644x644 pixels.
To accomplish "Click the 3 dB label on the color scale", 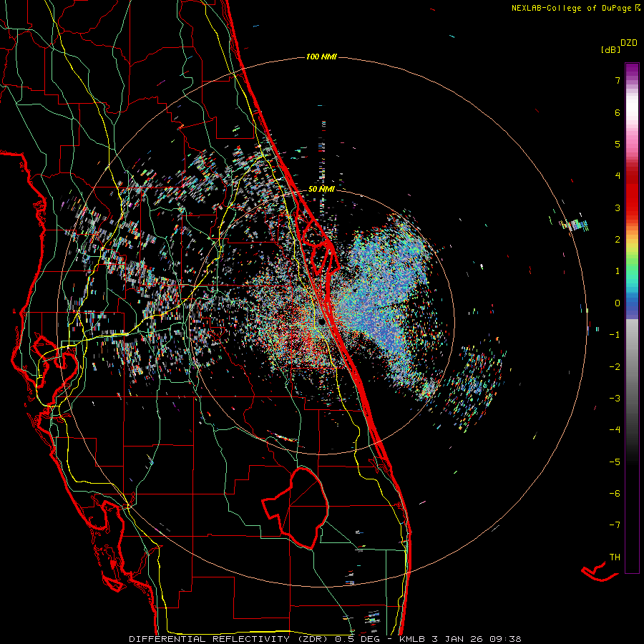I will point(618,208).
